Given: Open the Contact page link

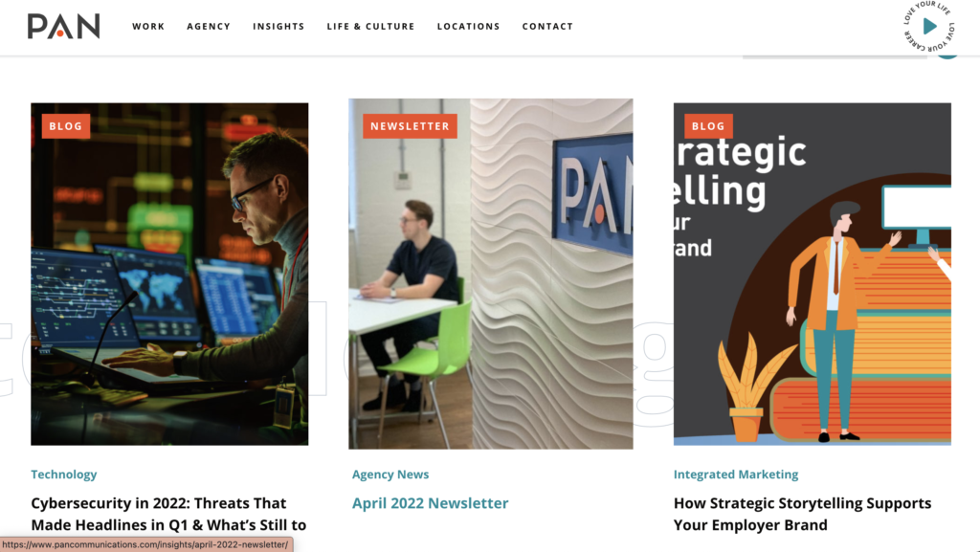Looking at the screenshot, I should tap(547, 26).
